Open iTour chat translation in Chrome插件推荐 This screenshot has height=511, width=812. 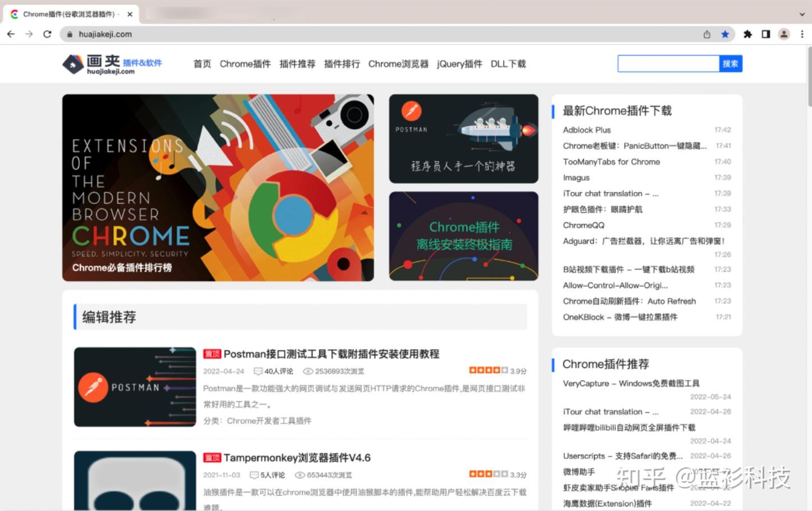click(x=610, y=412)
